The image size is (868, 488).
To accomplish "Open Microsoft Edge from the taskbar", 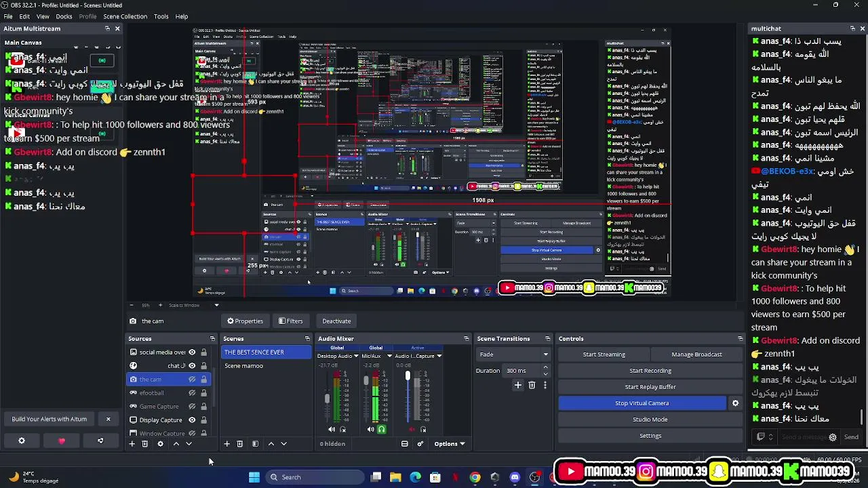I will [415, 477].
